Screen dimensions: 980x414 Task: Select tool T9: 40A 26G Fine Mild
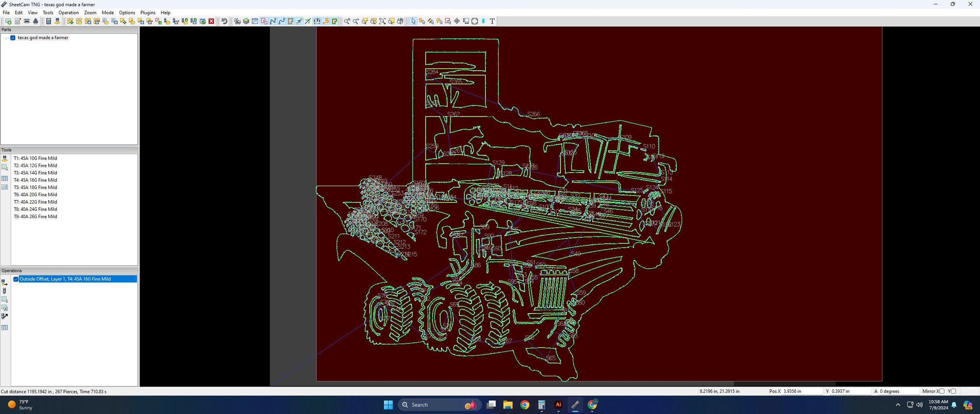point(35,217)
